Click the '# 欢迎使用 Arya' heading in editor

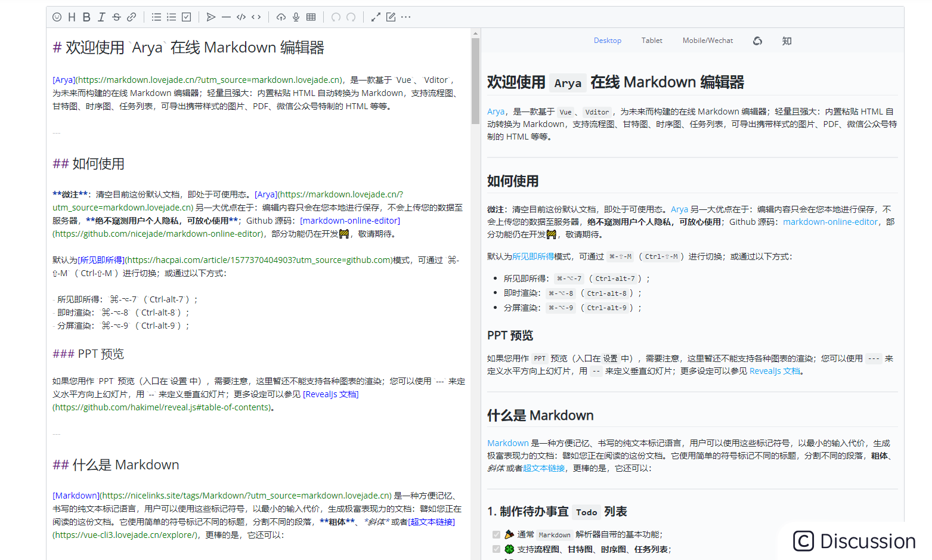click(x=188, y=48)
